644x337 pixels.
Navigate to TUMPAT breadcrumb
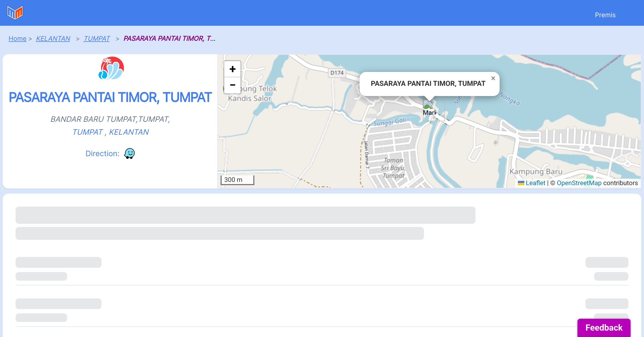point(97,39)
